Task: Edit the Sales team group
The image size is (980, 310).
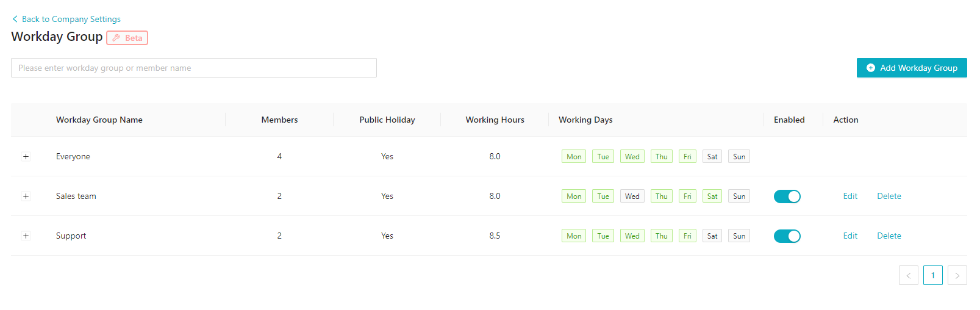Action: 850,196
